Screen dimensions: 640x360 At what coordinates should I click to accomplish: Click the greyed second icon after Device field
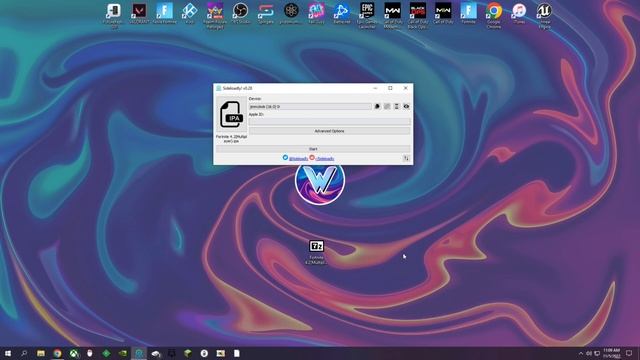387,107
